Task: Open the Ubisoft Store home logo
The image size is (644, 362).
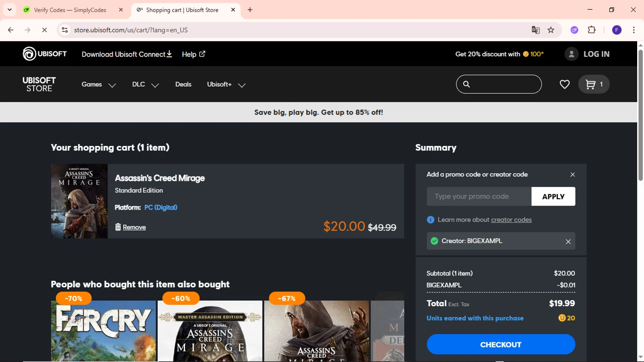Action: tap(39, 84)
